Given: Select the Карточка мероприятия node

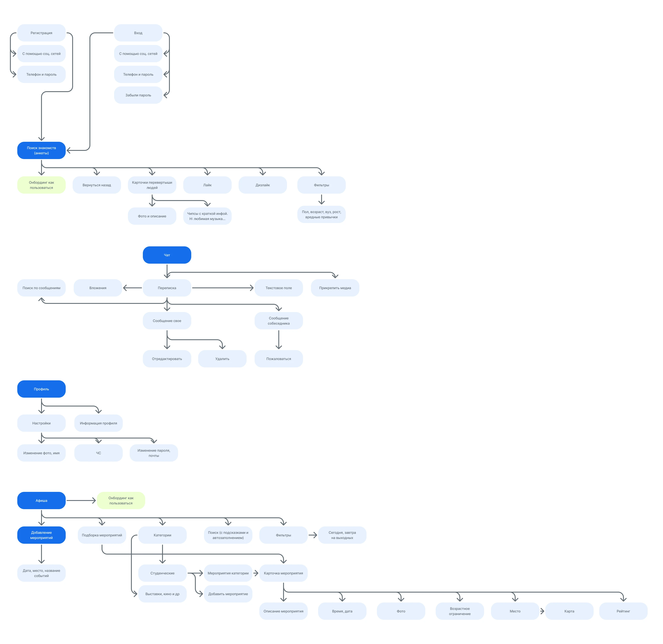Looking at the screenshot, I should tap(283, 573).
